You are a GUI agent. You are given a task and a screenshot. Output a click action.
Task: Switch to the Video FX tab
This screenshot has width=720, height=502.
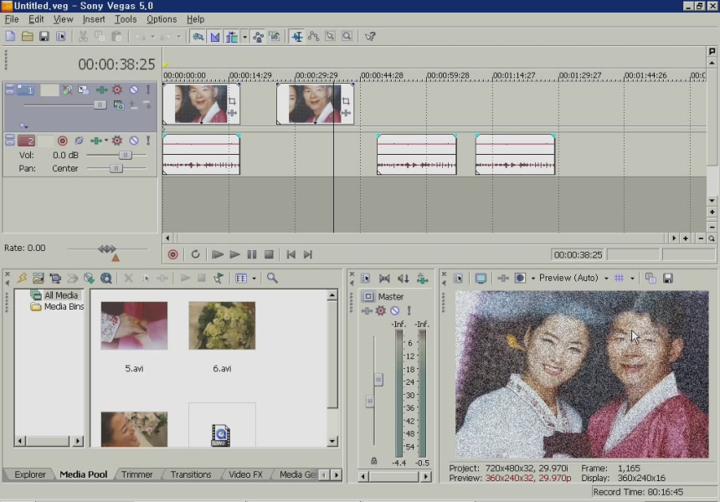point(245,475)
